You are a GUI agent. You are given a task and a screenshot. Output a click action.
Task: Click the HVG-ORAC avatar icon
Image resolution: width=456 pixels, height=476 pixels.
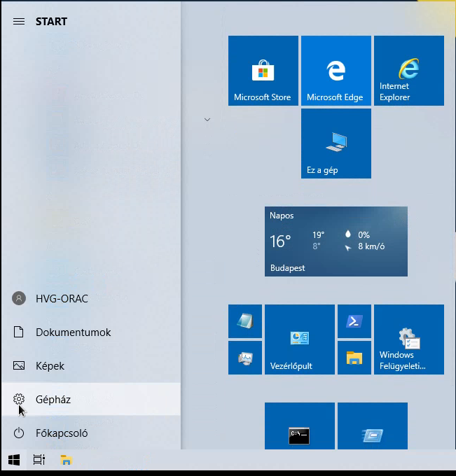tap(19, 298)
